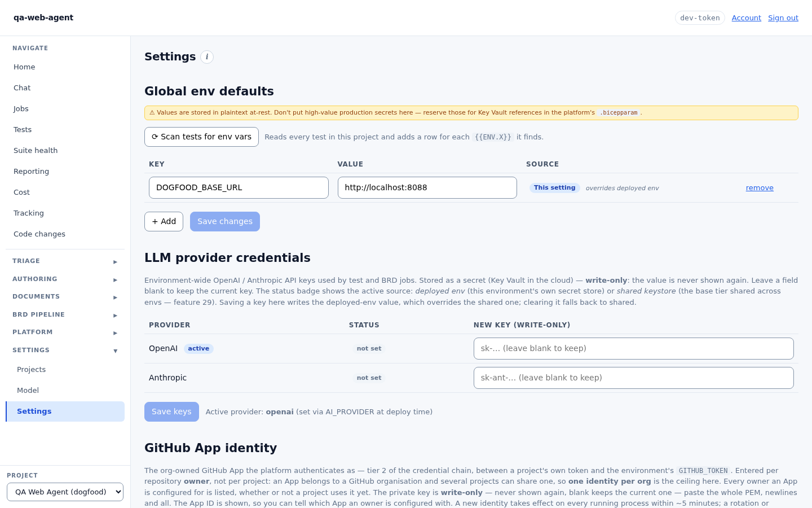
Task: Click the OpenAI 'active' badge
Action: click(x=198, y=349)
